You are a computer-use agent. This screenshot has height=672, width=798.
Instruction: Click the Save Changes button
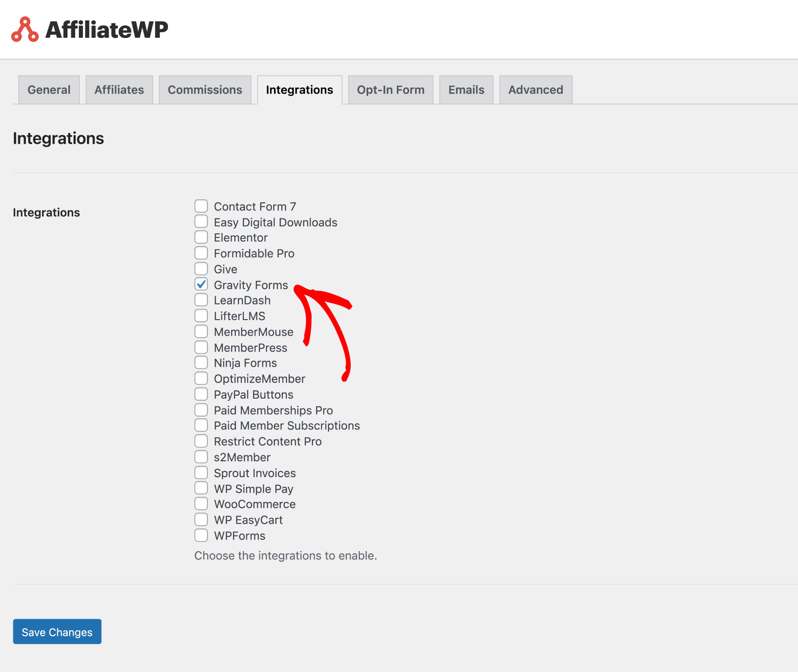pyautogui.click(x=57, y=631)
